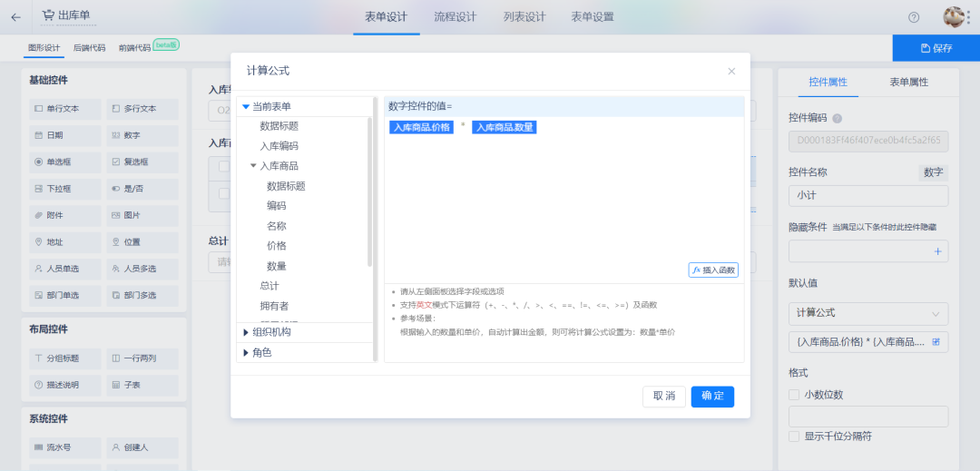Select the 入库商品.价格 formula token
The height and width of the screenshot is (471, 980).
[421, 127]
